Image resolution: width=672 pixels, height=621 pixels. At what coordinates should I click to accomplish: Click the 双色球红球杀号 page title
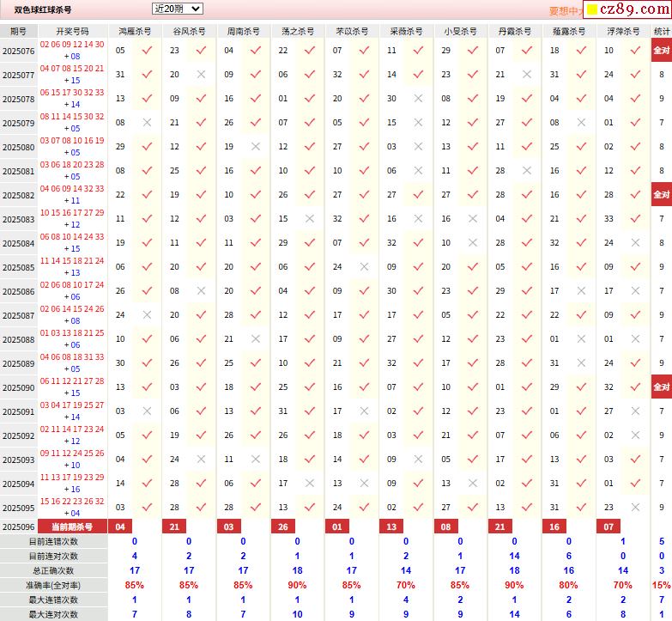pyautogui.click(x=42, y=9)
